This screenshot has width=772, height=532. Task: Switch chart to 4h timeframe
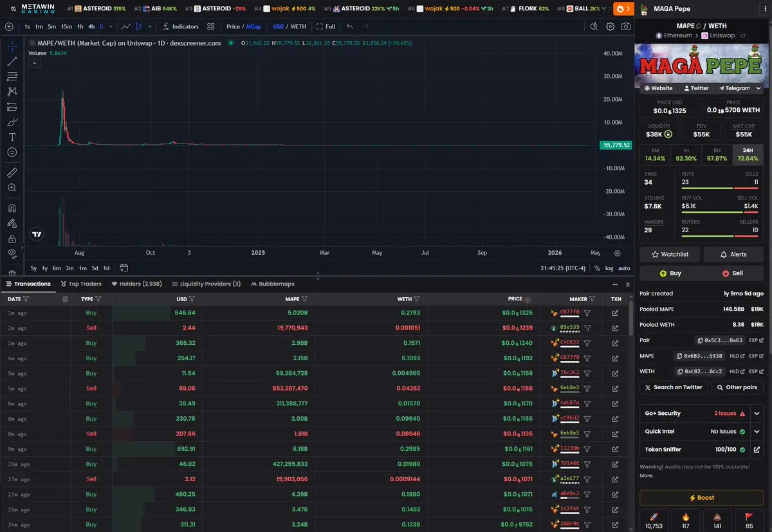tap(91, 26)
